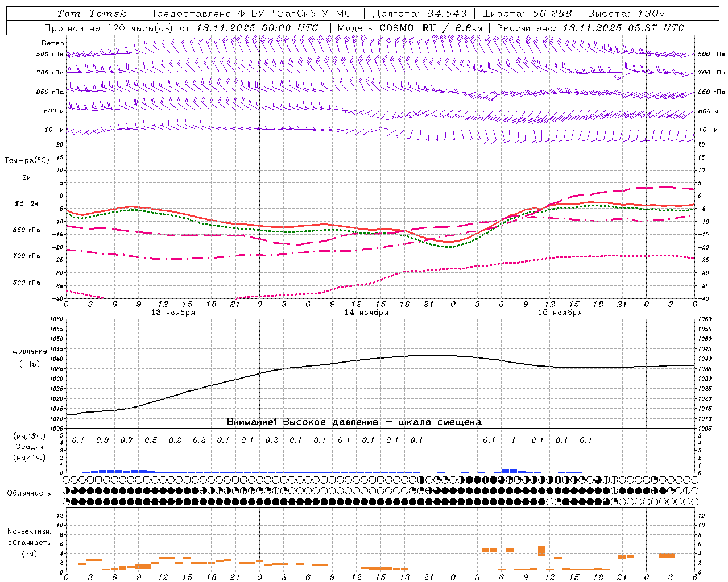Select the model name COSMO-RU / 6.6км
Image resolution: width=728 pixels, height=582 pixels.
click(x=431, y=28)
